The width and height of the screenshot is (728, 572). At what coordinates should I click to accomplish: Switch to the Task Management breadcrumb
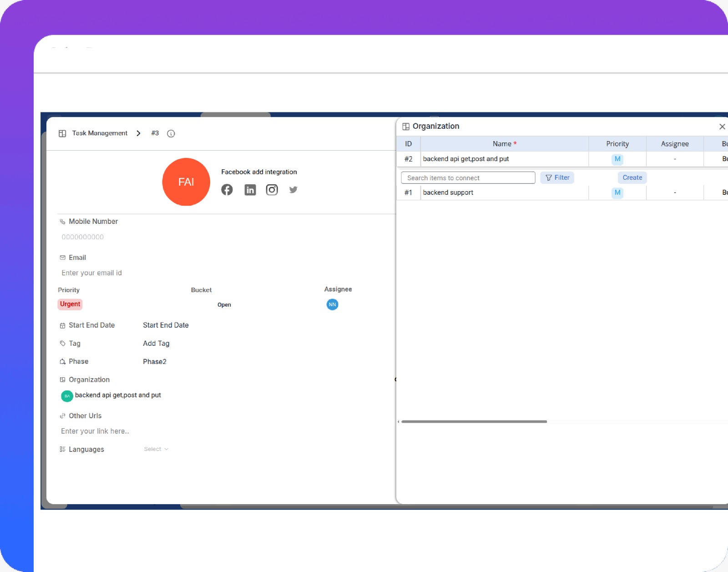(x=100, y=133)
